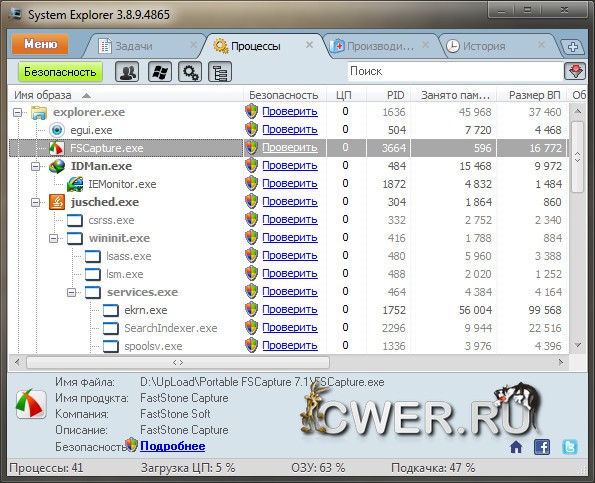Viewport: 595px width, 483px height.
Task: Click the vertical scrollbar down arrow
Action: (578, 345)
